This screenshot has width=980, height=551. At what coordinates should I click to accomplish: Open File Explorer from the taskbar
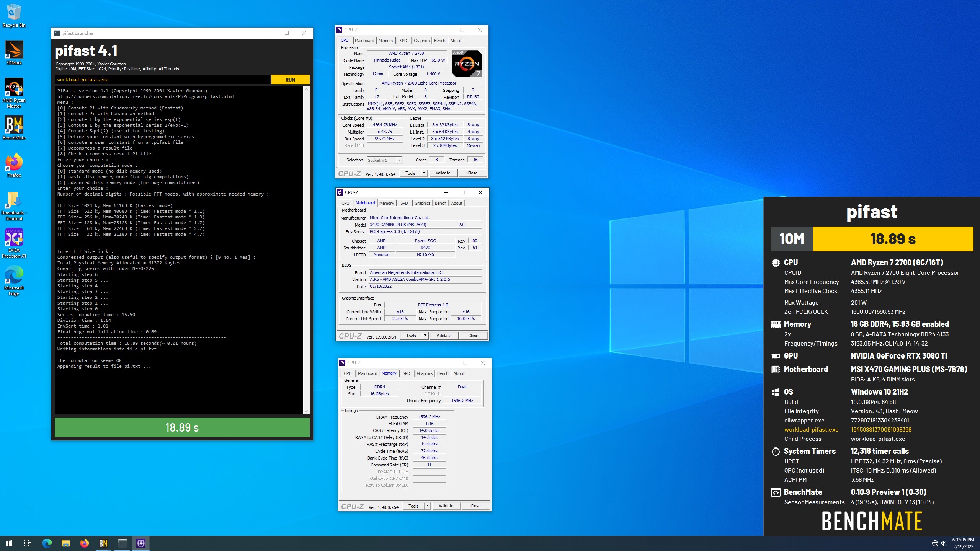(65, 543)
